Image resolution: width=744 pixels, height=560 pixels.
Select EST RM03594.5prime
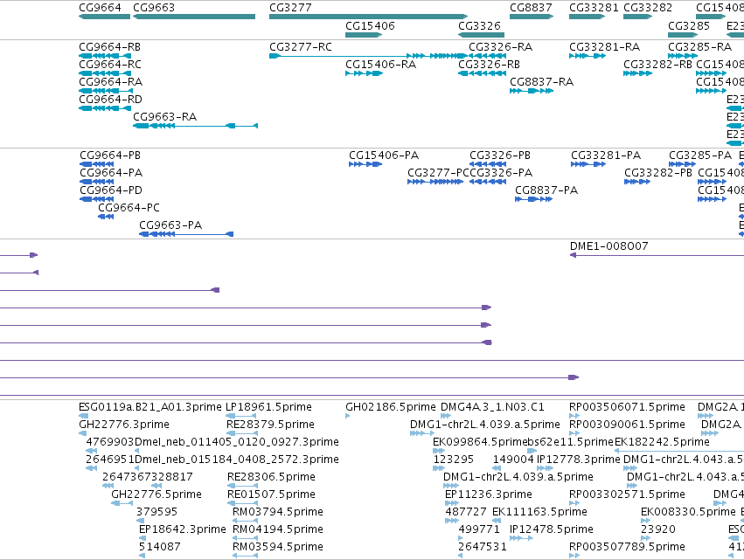[277, 547]
